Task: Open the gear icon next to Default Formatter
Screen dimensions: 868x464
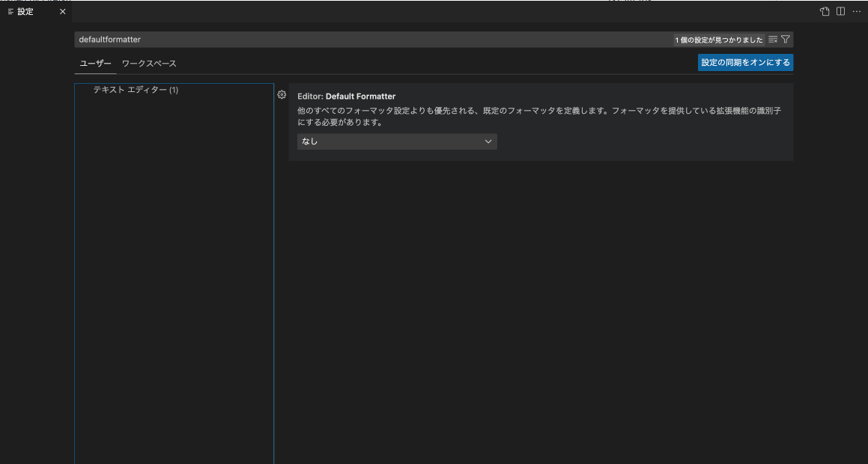Action: [281, 94]
